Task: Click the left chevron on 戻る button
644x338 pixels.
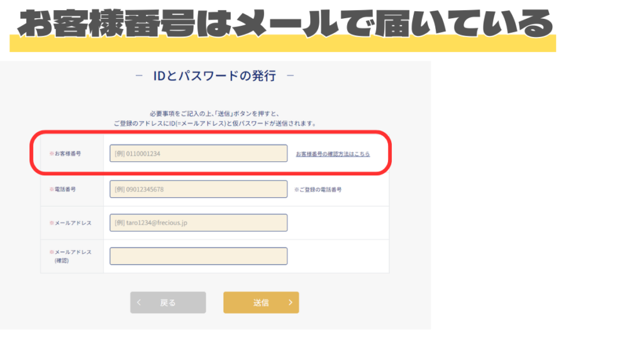Action: (139, 302)
